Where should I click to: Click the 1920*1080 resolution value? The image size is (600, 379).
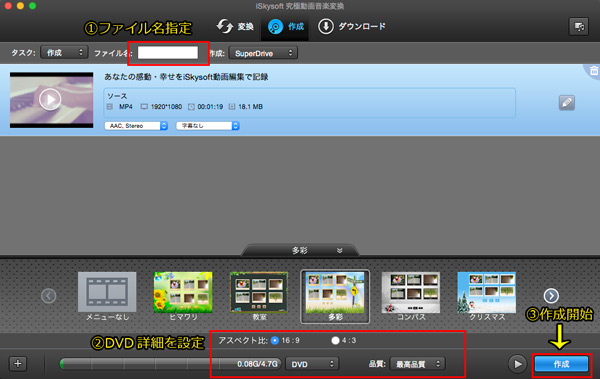click(166, 107)
